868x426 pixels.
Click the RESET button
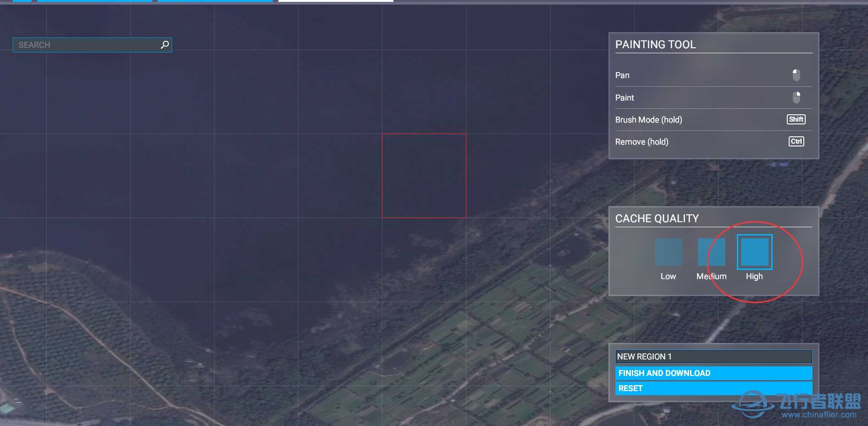click(x=713, y=388)
